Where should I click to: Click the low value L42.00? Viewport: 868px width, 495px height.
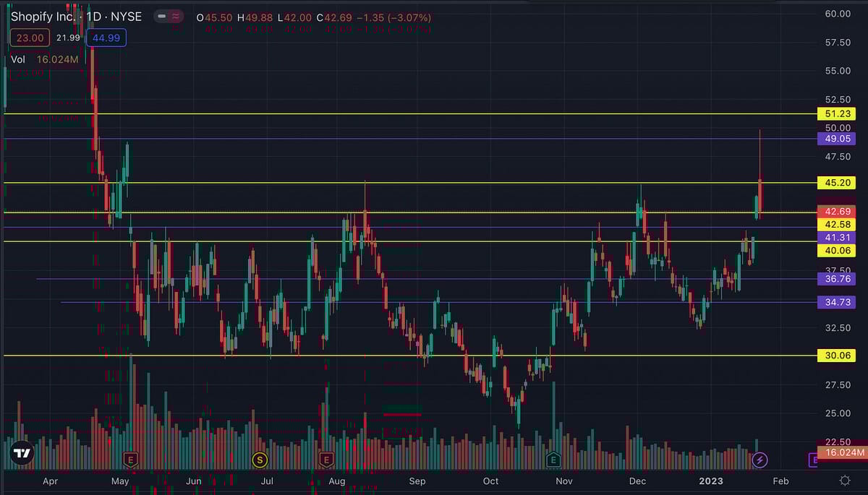(294, 17)
